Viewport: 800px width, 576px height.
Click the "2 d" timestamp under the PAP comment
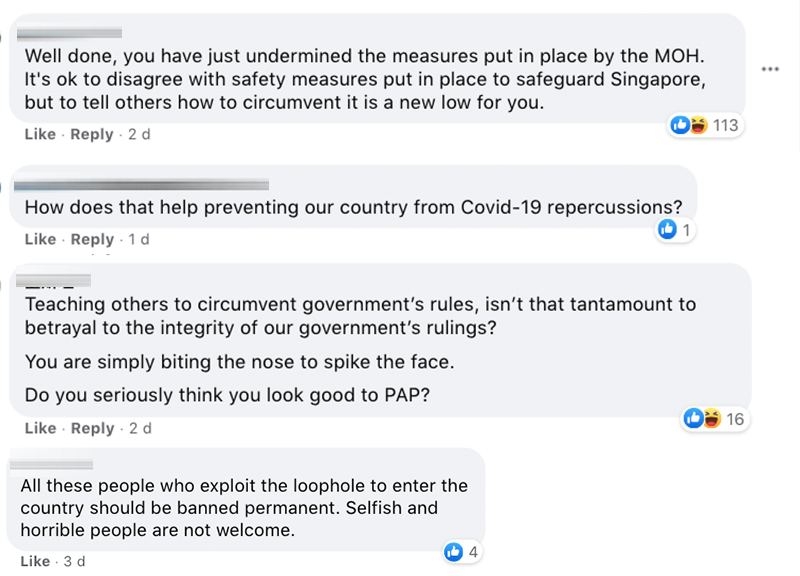pyautogui.click(x=139, y=428)
